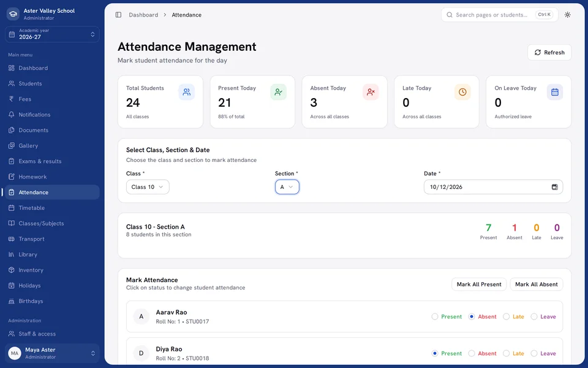Click the green Present count 7
The height and width of the screenshot is (368, 588).
pos(488,228)
